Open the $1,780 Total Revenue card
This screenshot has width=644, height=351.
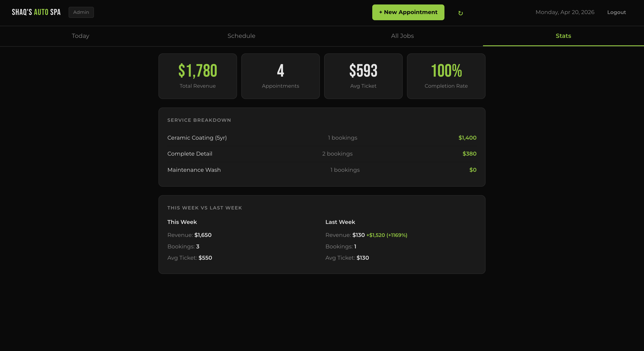[x=197, y=76]
